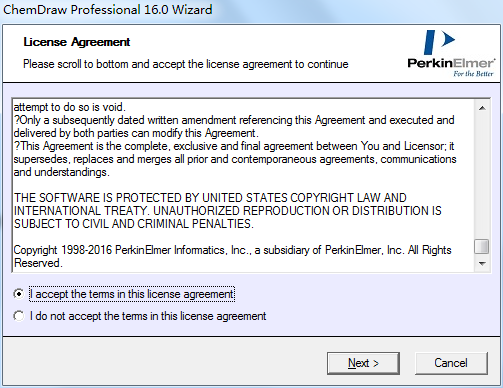Click the scrollbar track above the thumb
Image resolution: width=503 pixels, height=388 pixels.
click(x=482, y=177)
